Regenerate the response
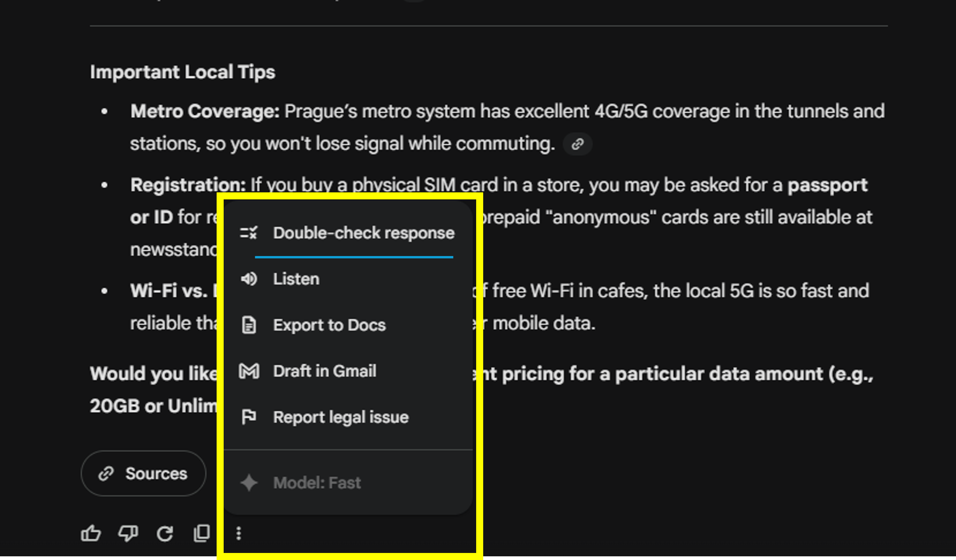956x560 pixels. (165, 533)
